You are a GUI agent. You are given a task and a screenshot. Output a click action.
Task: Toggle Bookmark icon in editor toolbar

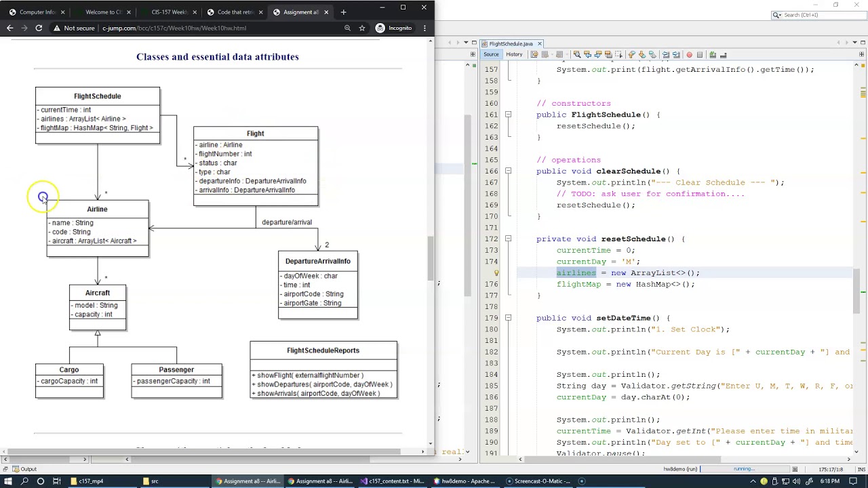pos(652,54)
